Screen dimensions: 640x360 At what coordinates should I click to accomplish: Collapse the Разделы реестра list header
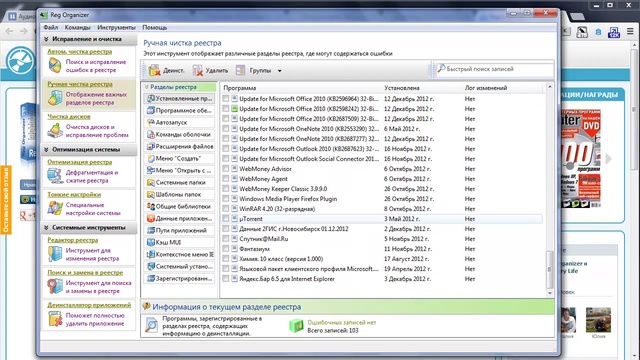(x=147, y=87)
